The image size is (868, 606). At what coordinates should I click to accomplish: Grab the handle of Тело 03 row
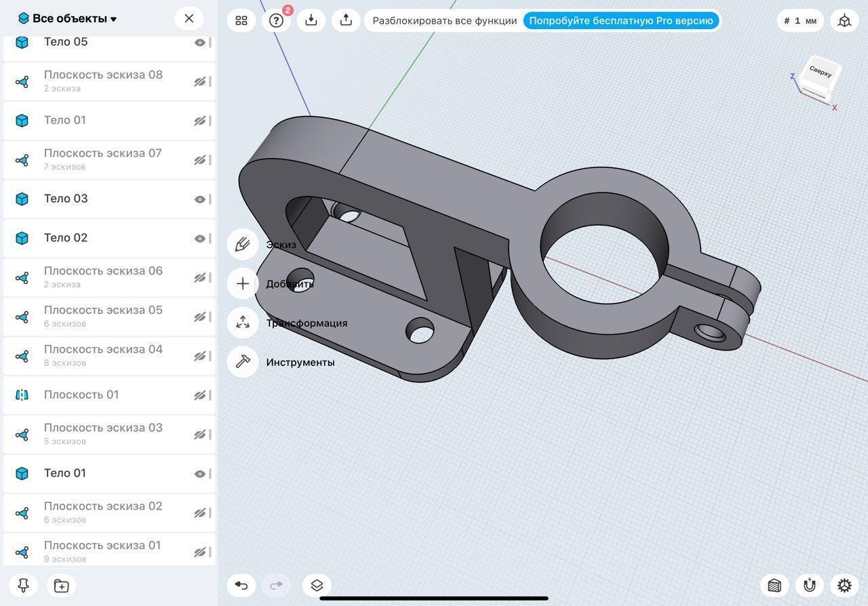click(x=210, y=199)
